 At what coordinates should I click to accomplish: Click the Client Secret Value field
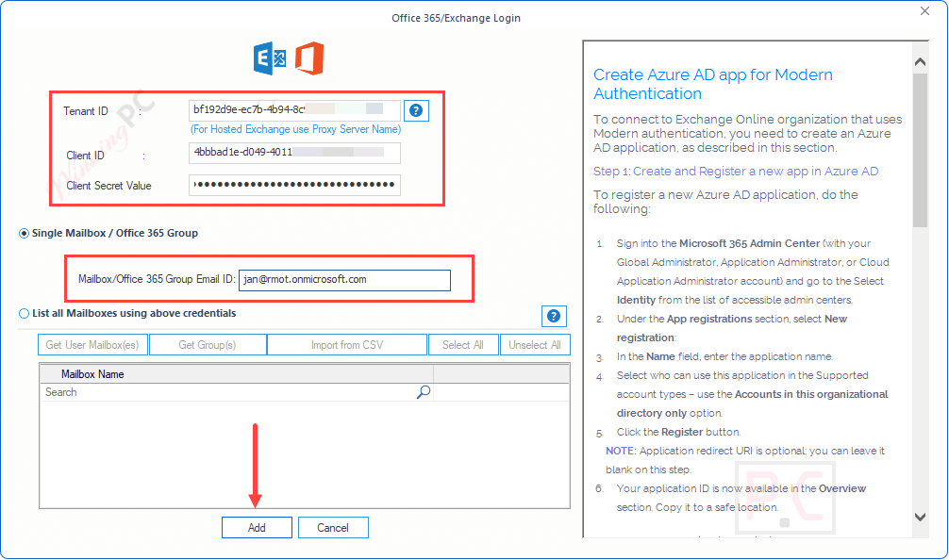pos(294,185)
